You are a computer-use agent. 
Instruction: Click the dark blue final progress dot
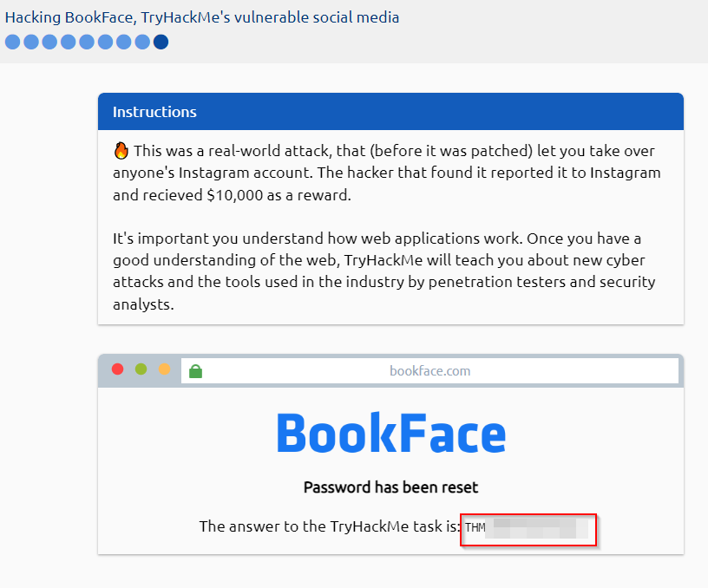[x=161, y=42]
